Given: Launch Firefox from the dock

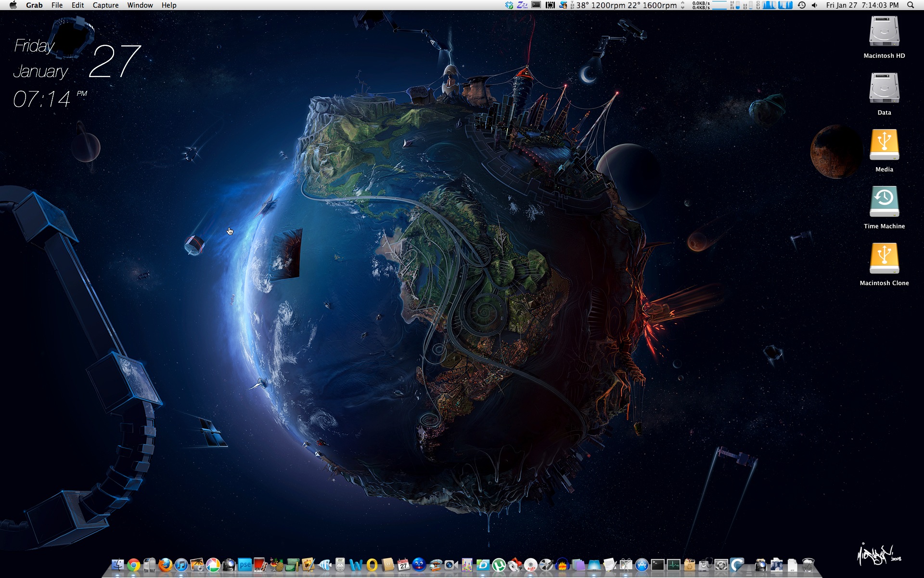Looking at the screenshot, I should [x=165, y=565].
